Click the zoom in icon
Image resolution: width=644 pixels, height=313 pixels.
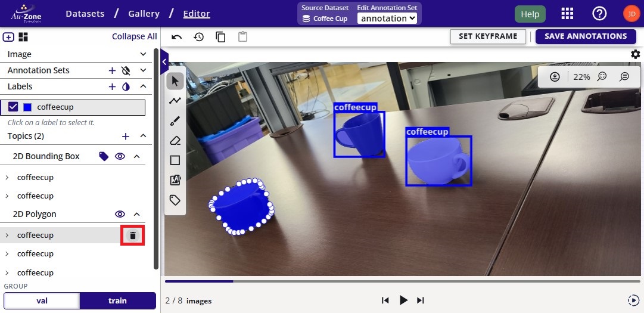[x=602, y=77]
